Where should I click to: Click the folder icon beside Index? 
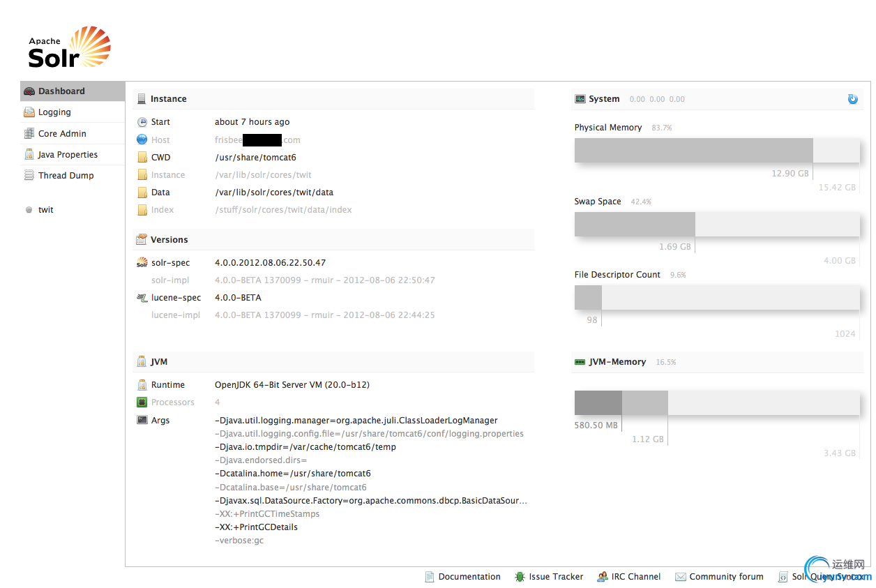(142, 210)
